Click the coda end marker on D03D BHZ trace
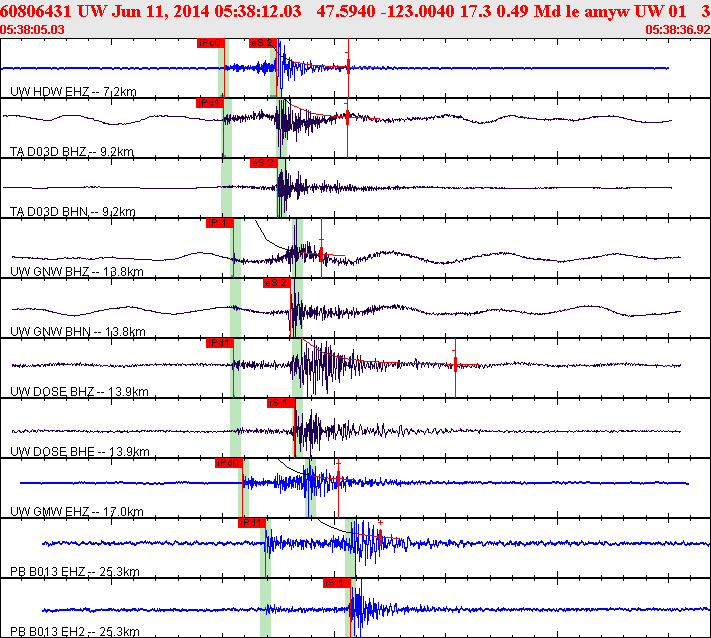 point(347,117)
